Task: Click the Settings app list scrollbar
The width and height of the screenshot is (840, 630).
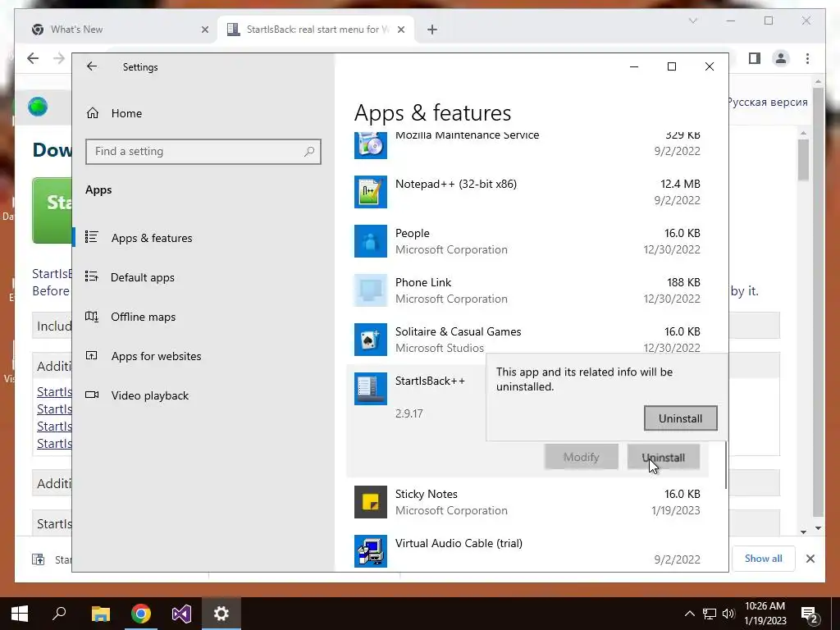Action: pos(726,465)
